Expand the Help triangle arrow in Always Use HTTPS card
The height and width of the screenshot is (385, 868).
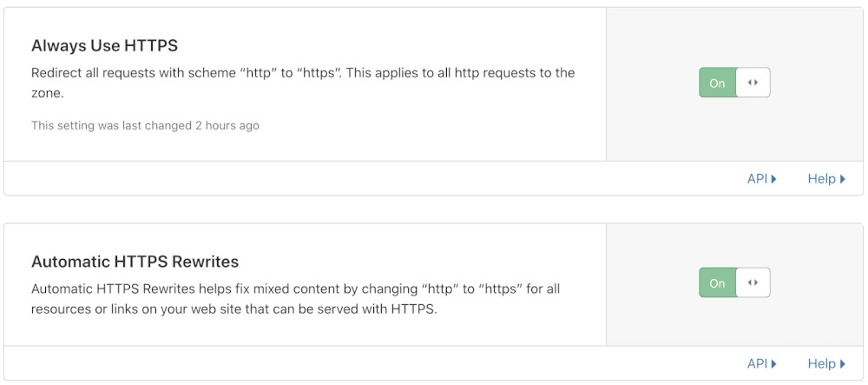[x=843, y=179]
